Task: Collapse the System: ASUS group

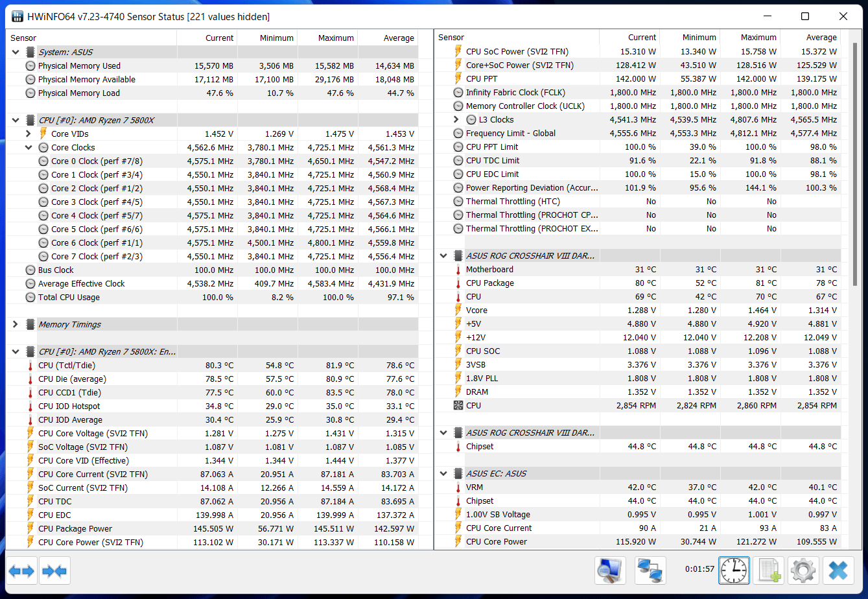Action: (x=16, y=52)
